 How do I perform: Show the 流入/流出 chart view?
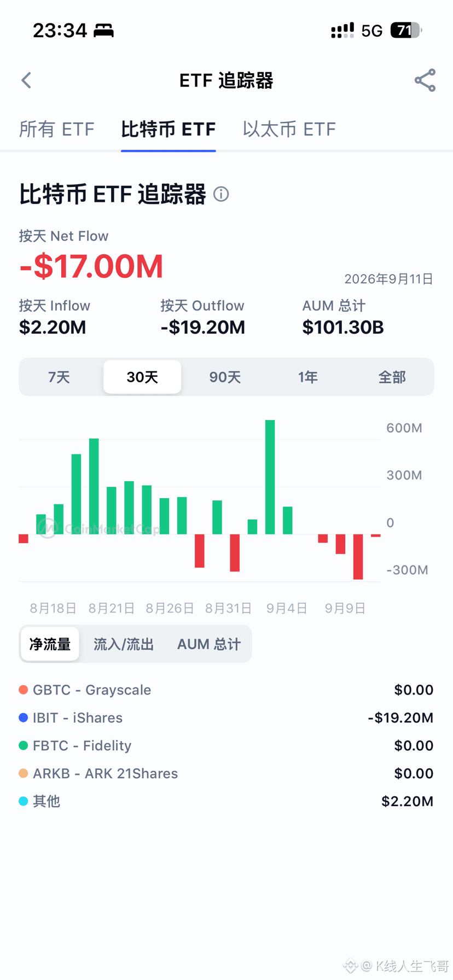coord(124,644)
